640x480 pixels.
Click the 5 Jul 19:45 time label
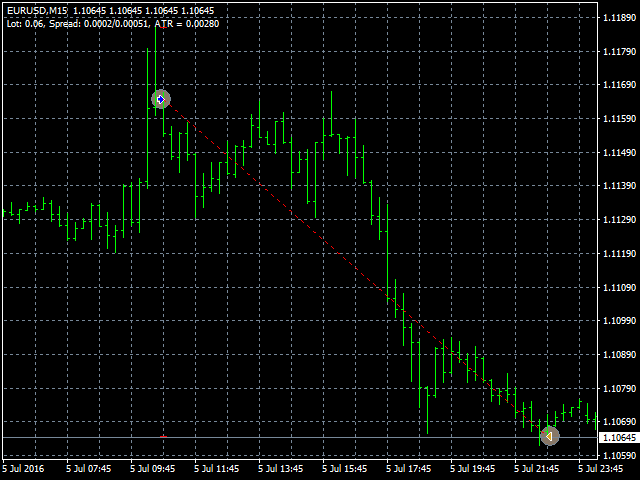click(x=473, y=468)
